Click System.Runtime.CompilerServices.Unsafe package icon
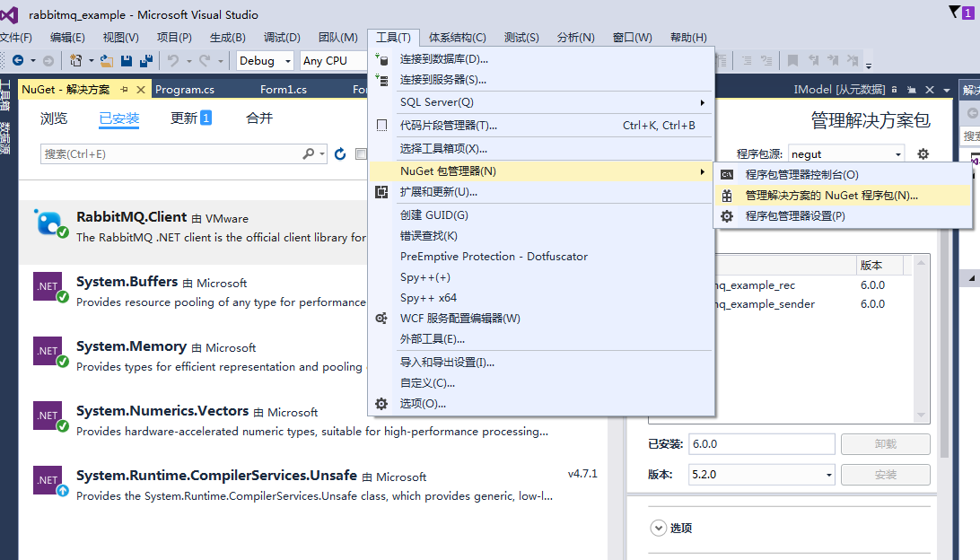This screenshot has height=560, width=980. (48, 480)
